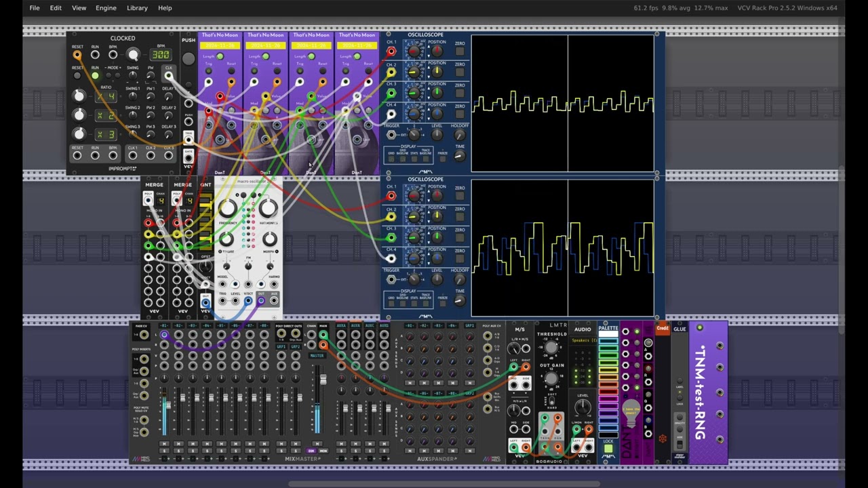
Task: Click the CLK 3 output jack on Clocked
Action: coord(169,156)
